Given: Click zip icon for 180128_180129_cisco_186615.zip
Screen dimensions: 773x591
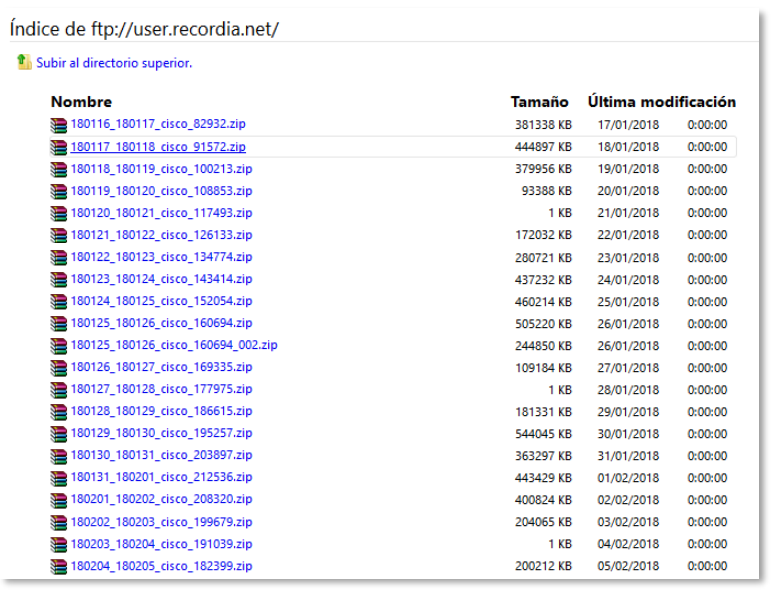Looking at the screenshot, I should pyautogui.click(x=58, y=412).
